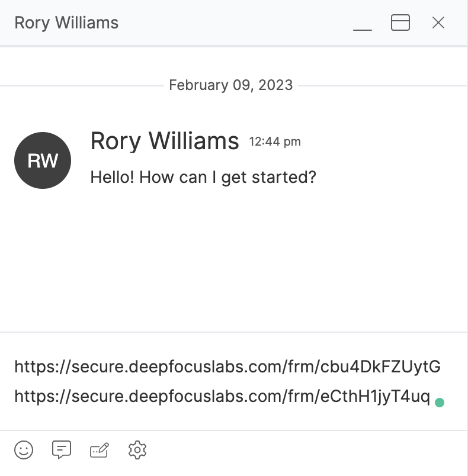Pop out the chat window icon
Image resolution: width=468 pixels, height=476 pixels.
click(x=400, y=22)
